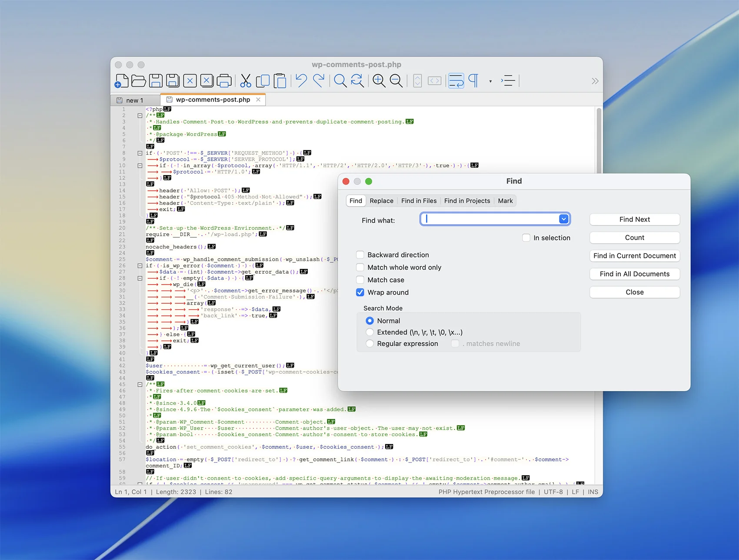The height and width of the screenshot is (560, 739).
Task: Click the Find Next button
Action: coord(634,219)
